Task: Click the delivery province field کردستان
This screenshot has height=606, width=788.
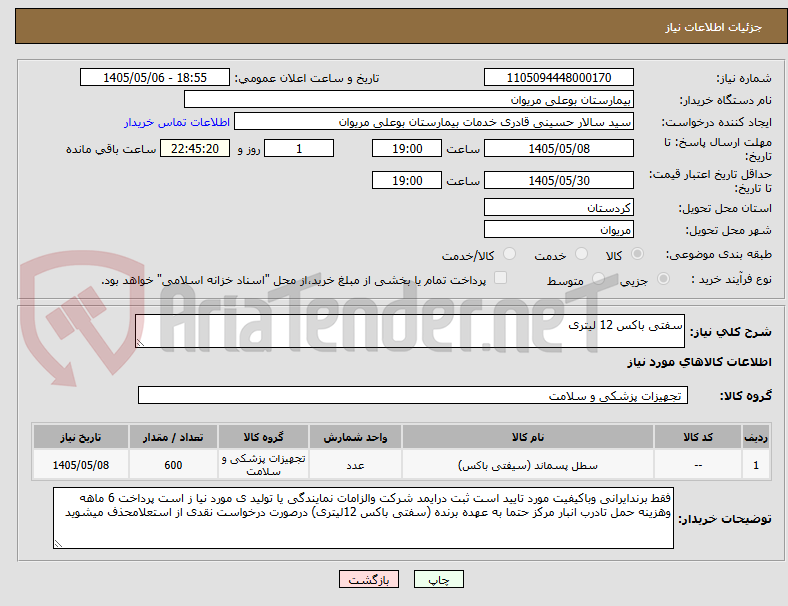Action: (559, 208)
